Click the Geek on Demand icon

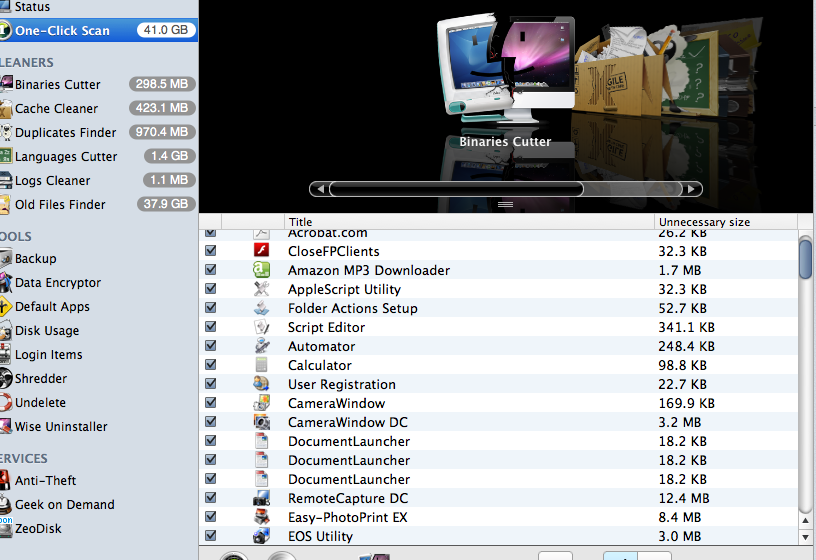(x=5, y=504)
